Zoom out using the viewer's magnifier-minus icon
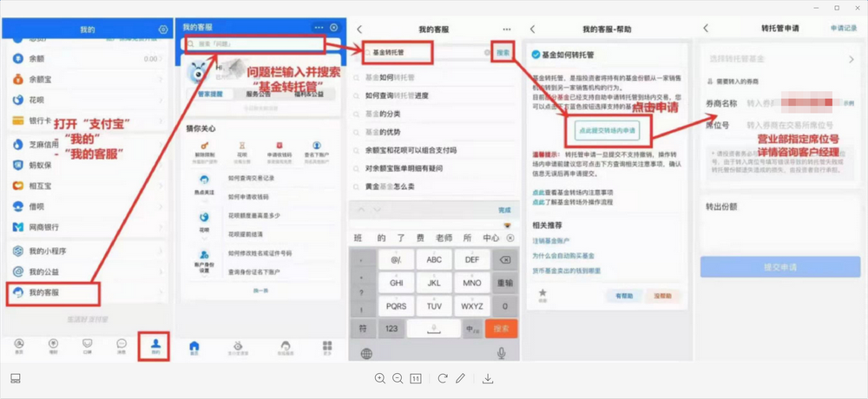868x399 pixels. coord(398,378)
